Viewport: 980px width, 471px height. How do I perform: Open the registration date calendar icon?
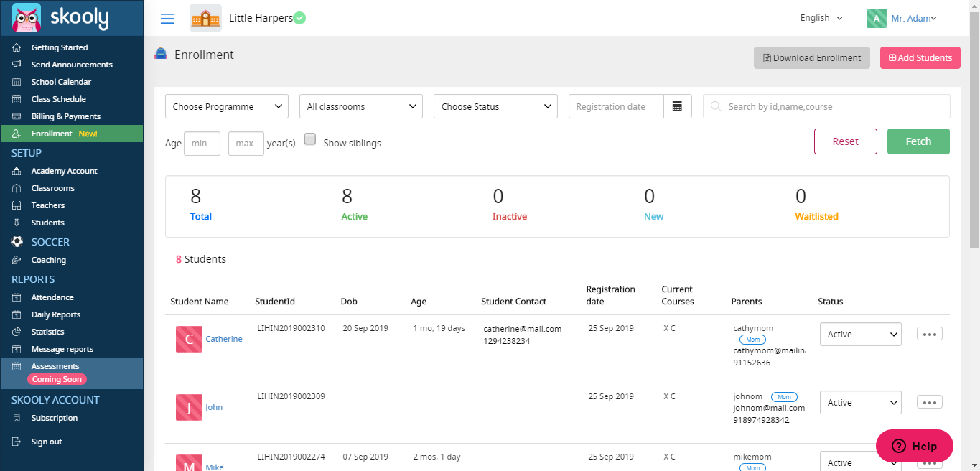677,106
